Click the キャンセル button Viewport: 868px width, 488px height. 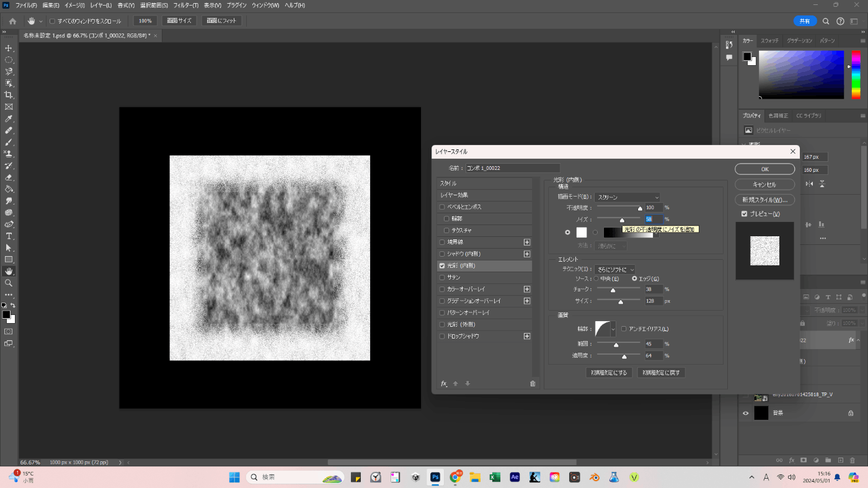[x=764, y=185]
